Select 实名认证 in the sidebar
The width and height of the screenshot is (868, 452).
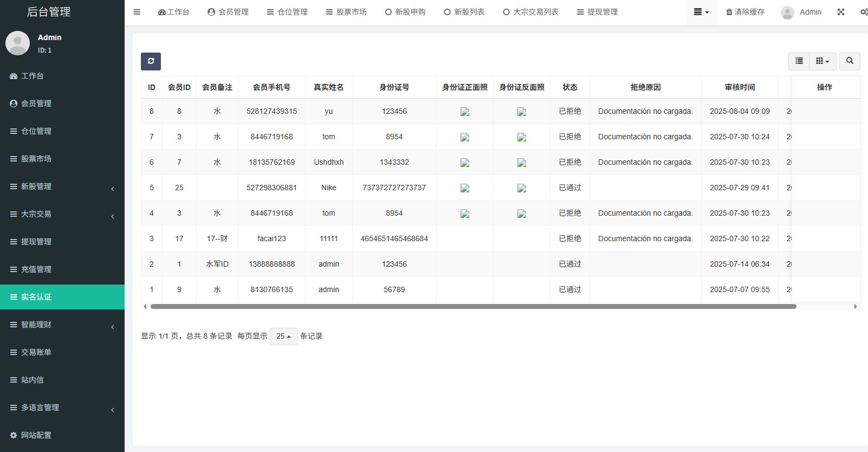pos(62,297)
